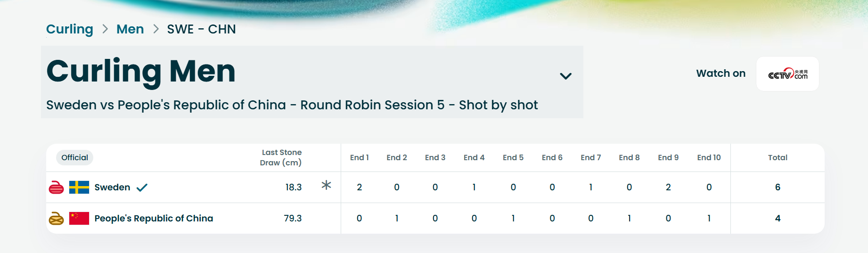The image size is (868, 253).
Task: Select the End 1 column header
Action: tap(359, 157)
